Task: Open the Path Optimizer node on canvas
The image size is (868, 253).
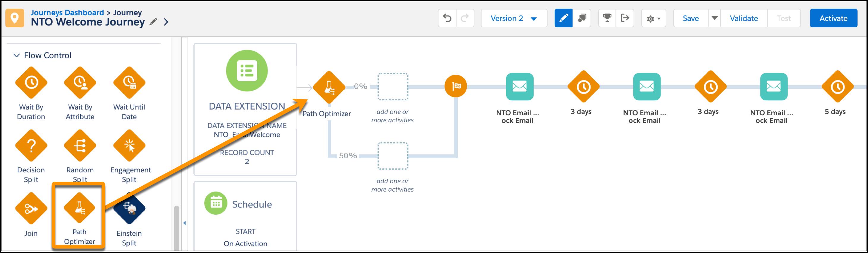Action: (x=329, y=87)
